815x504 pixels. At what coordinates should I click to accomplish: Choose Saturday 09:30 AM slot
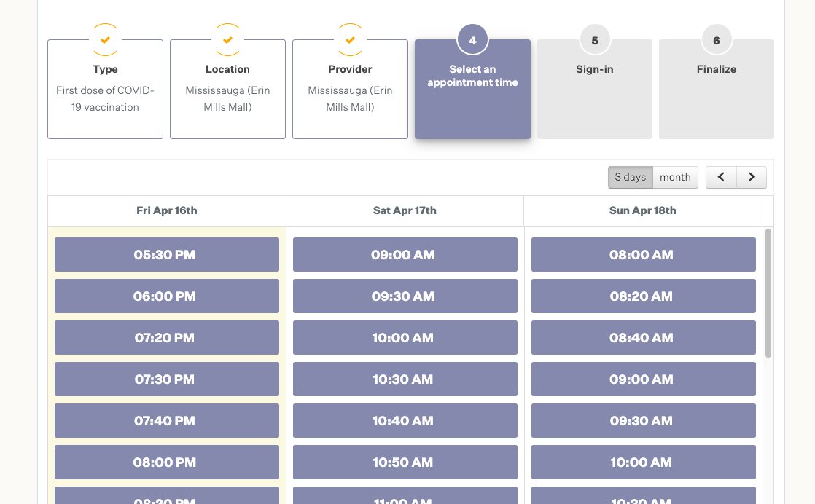point(405,296)
